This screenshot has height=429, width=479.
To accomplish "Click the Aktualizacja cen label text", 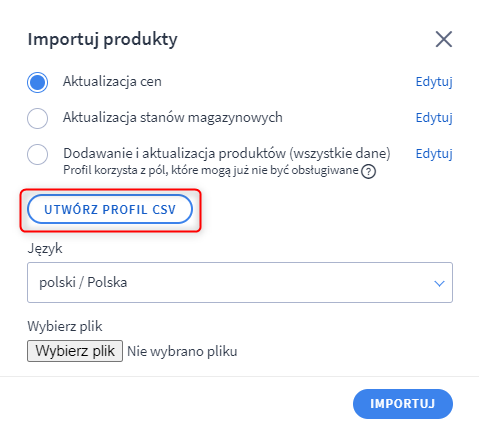I will (x=112, y=82).
